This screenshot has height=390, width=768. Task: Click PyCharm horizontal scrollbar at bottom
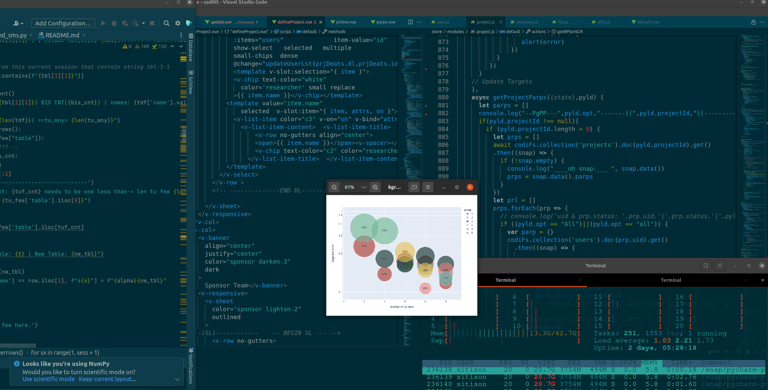point(18,346)
